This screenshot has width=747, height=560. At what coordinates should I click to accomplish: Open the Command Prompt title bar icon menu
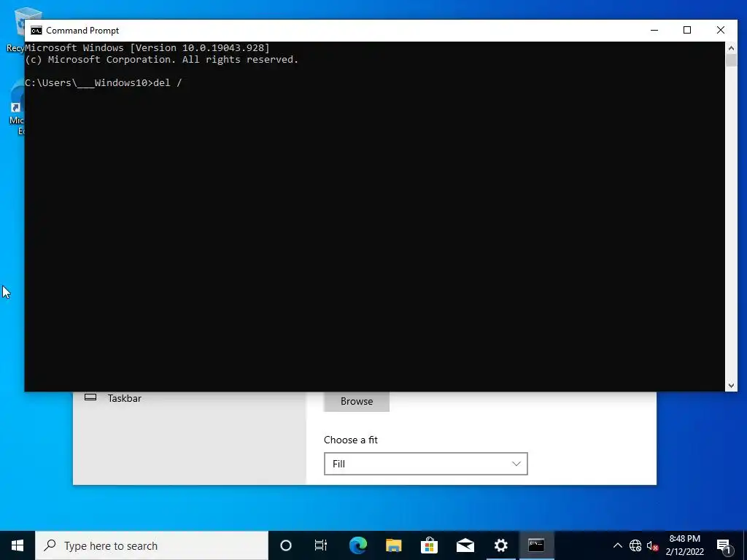coord(36,31)
